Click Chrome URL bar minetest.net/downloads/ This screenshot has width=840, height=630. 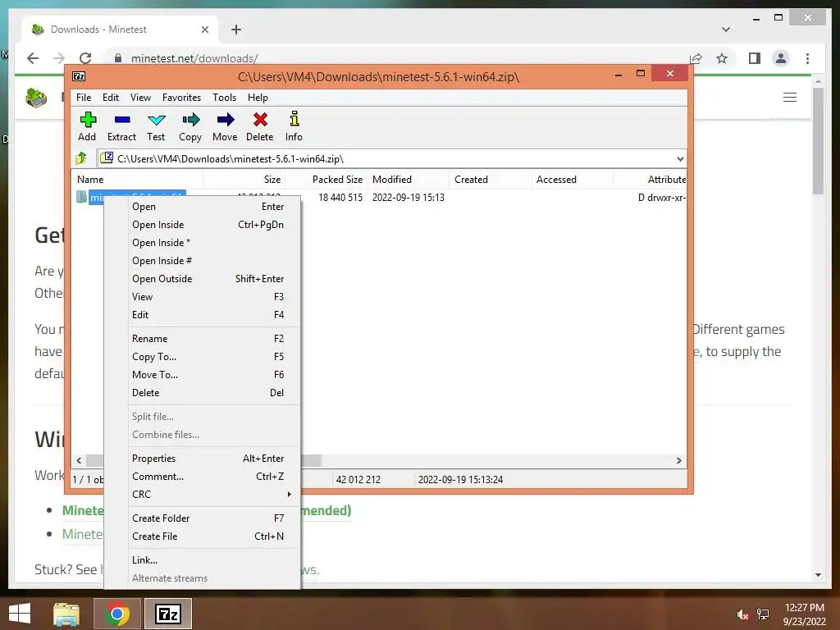tap(194, 58)
